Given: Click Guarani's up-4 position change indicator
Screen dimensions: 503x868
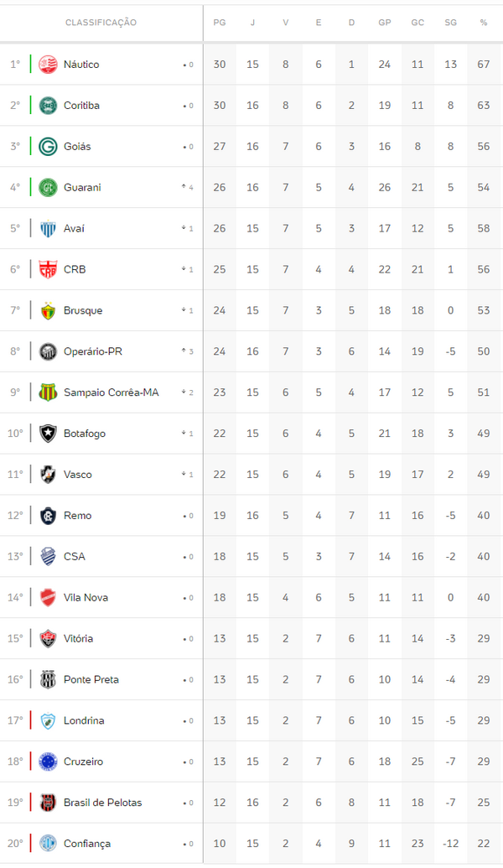Looking at the screenshot, I should 188,188.
